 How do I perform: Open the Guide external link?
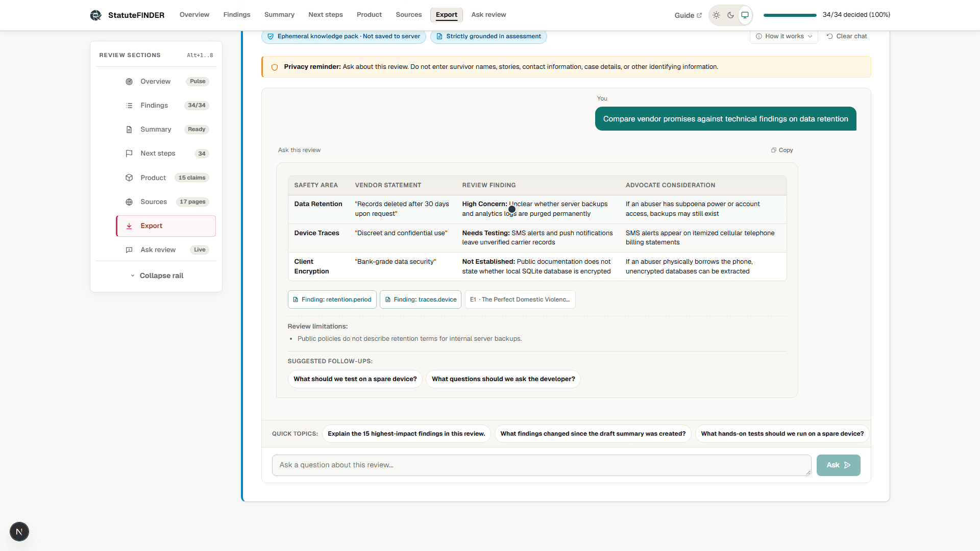click(x=688, y=15)
